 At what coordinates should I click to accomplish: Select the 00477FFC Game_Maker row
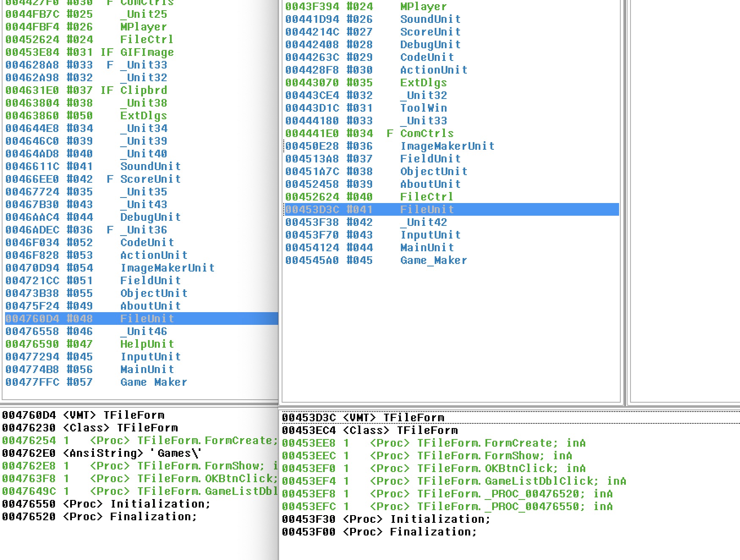point(141,382)
